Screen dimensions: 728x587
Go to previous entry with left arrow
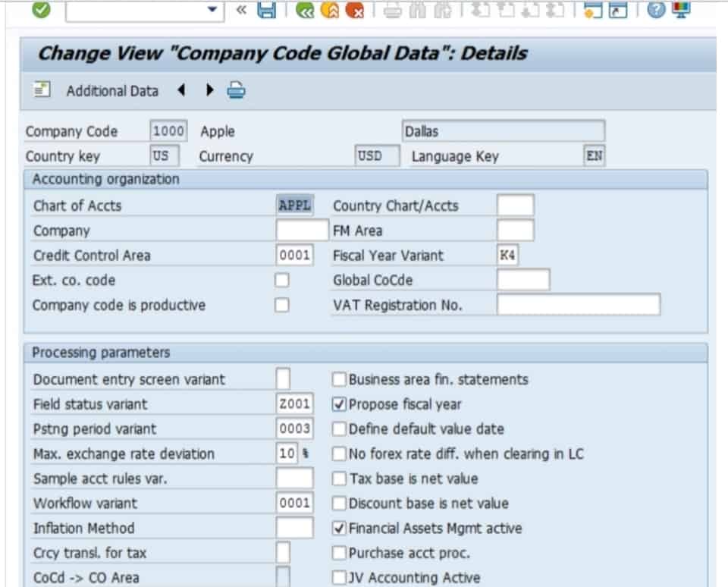(181, 91)
